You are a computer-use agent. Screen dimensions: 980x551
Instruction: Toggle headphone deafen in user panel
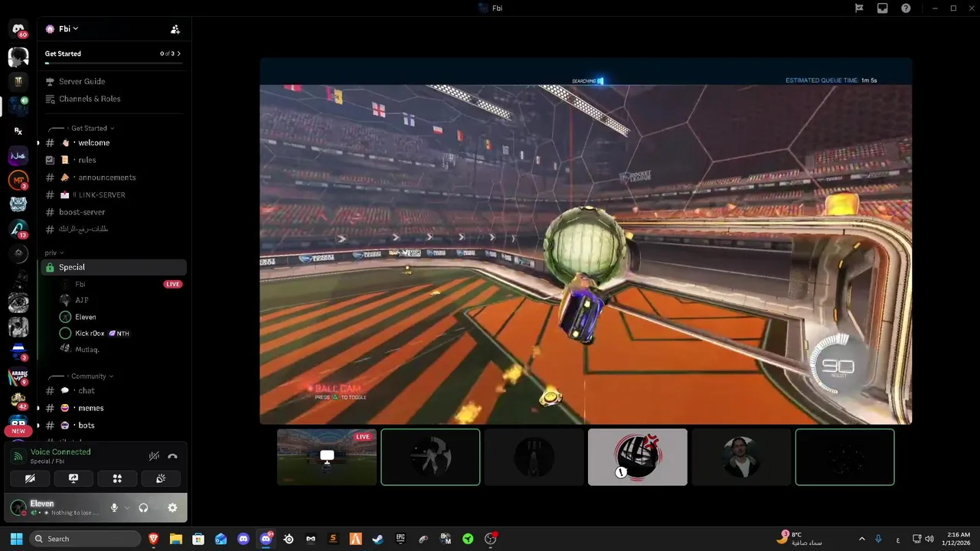pyautogui.click(x=143, y=507)
